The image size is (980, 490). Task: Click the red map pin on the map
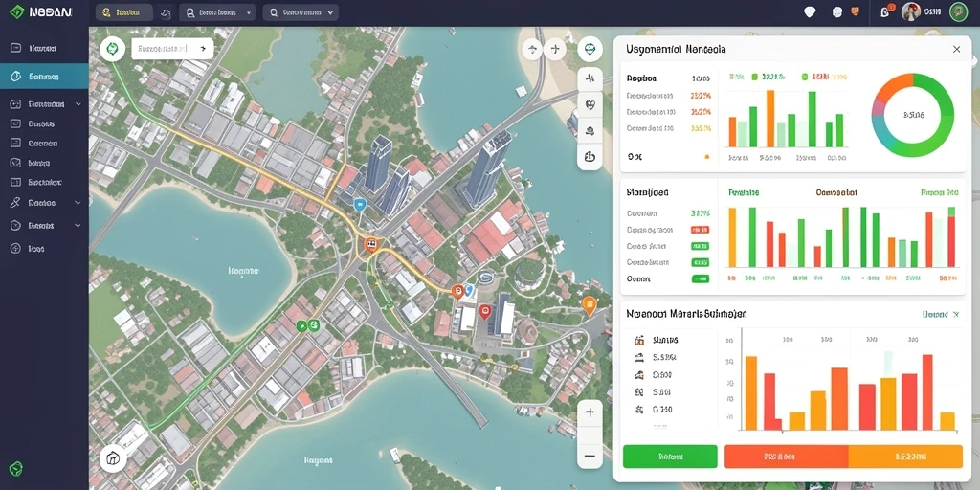click(x=484, y=311)
